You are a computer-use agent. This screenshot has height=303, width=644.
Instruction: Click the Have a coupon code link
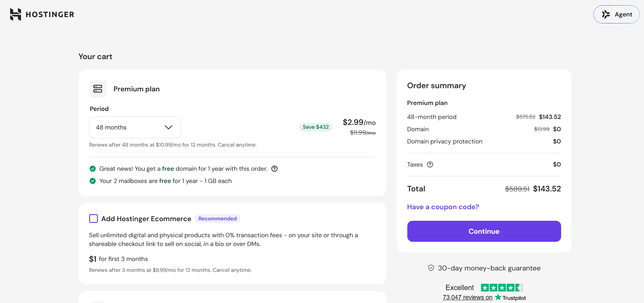(x=443, y=207)
